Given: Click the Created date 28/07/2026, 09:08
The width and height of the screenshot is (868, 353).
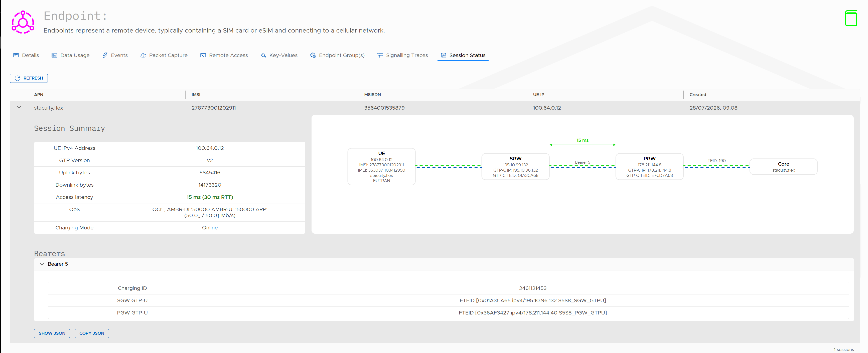Looking at the screenshot, I should [713, 108].
